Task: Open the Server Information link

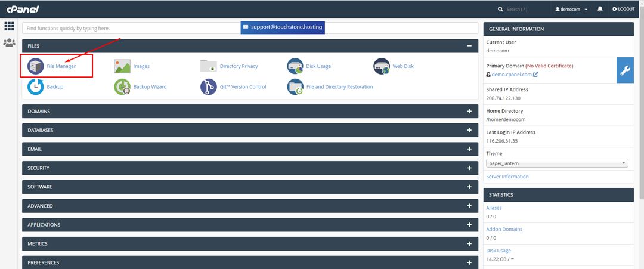Action: [507, 177]
